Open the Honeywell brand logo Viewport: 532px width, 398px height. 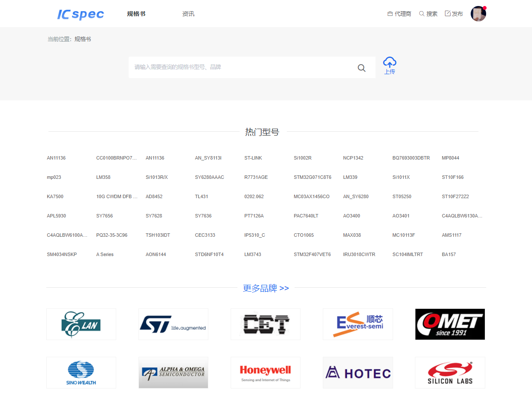[265, 373]
